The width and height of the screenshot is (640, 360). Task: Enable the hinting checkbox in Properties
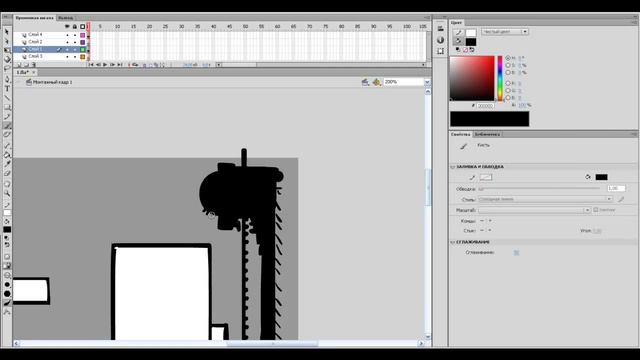(x=596, y=210)
